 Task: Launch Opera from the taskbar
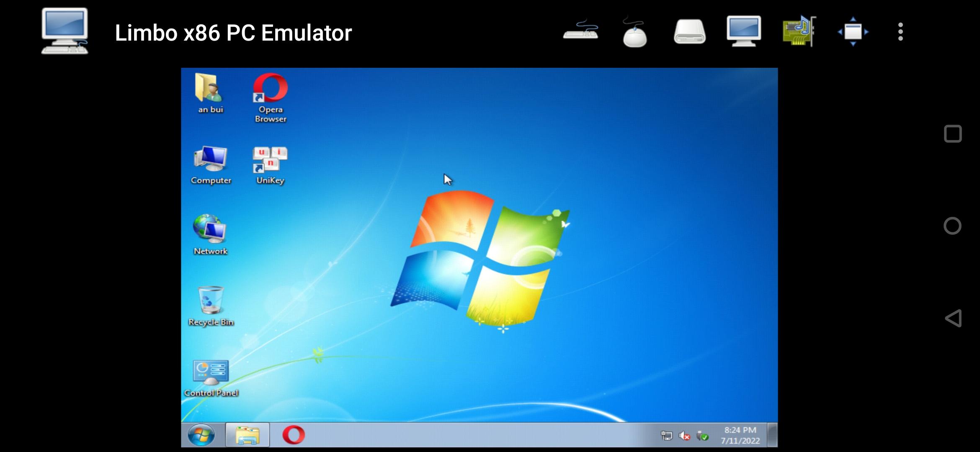click(x=294, y=435)
